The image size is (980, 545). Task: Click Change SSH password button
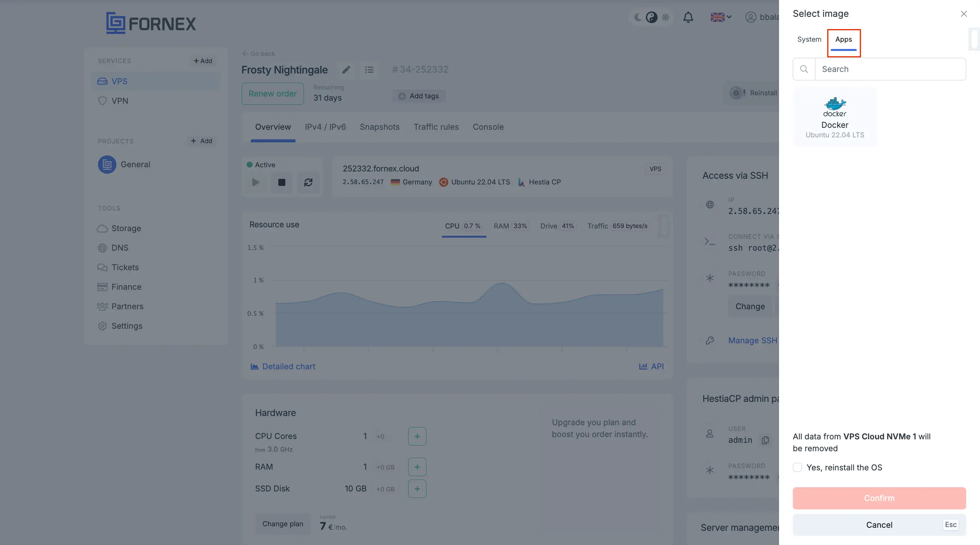[750, 307]
